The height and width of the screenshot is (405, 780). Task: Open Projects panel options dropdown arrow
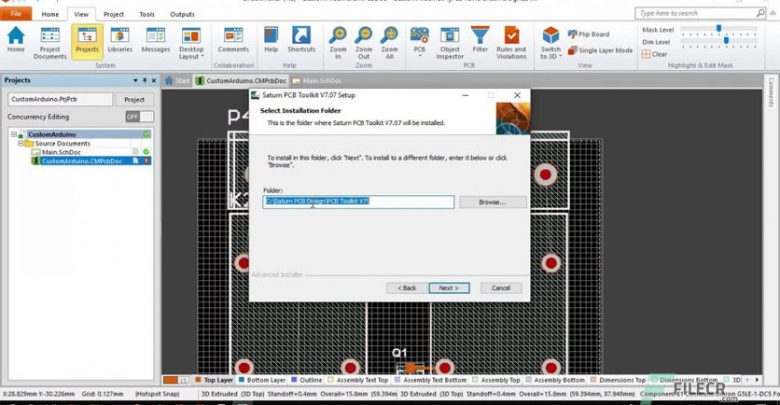[135, 80]
